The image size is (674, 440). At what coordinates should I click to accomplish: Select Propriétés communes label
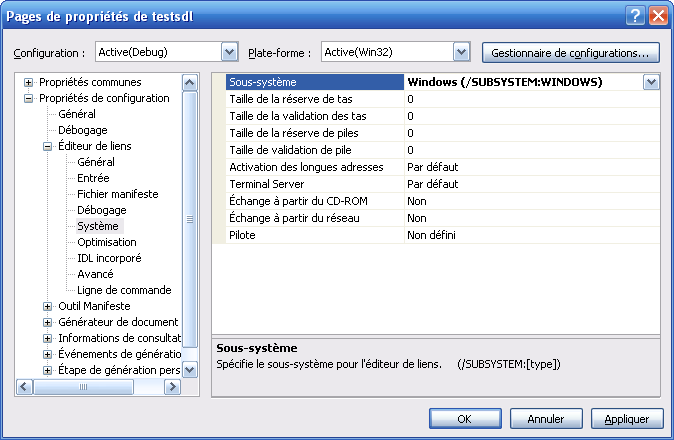(90, 82)
